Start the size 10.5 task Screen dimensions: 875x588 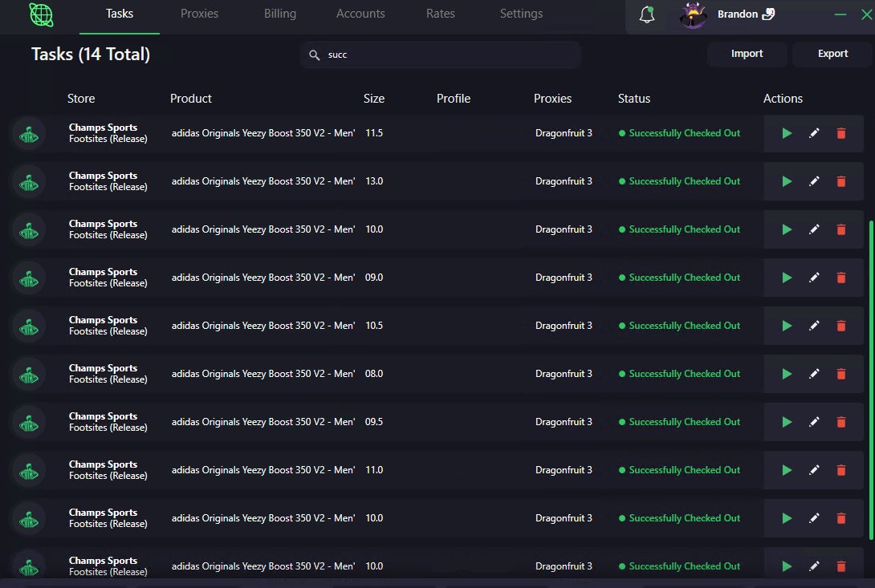click(x=787, y=326)
